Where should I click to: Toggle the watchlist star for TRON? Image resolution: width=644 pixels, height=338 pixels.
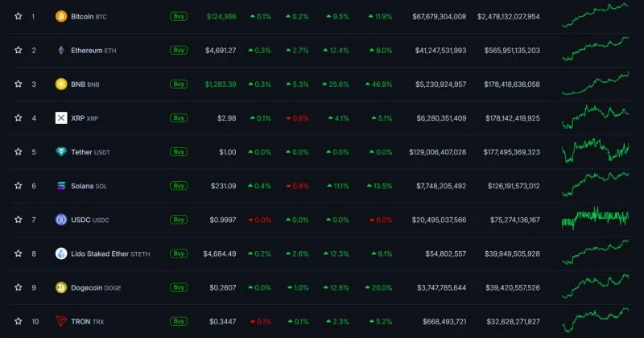click(18, 321)
